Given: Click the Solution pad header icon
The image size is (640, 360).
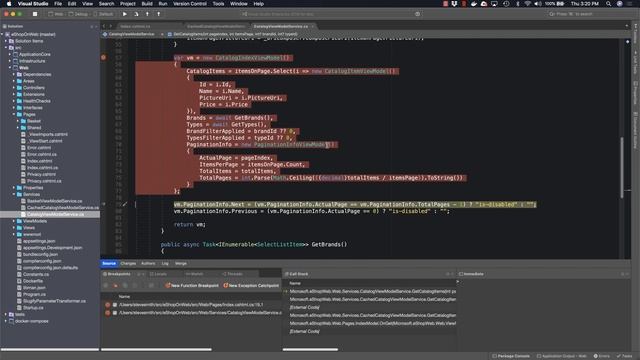Looking at the screenshot, I should click(4, 26).
